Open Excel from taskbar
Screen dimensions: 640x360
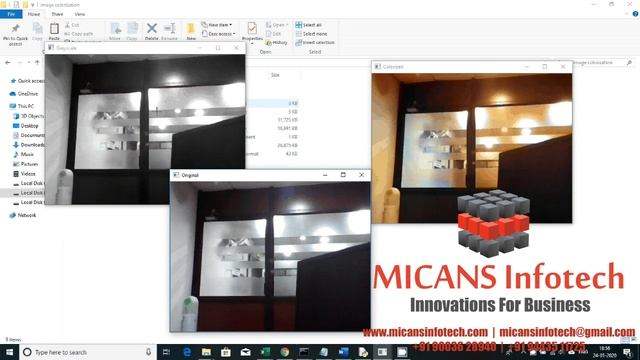265,352
